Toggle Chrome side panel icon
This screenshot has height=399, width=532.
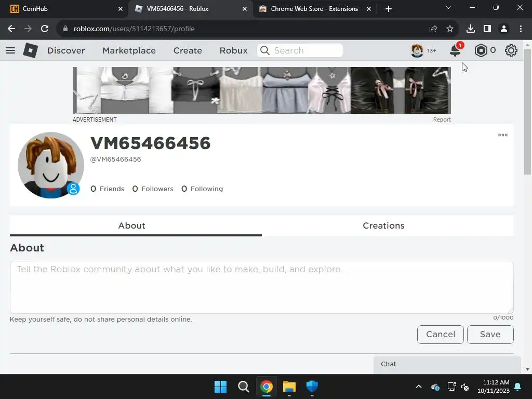[x=487, y=29]
